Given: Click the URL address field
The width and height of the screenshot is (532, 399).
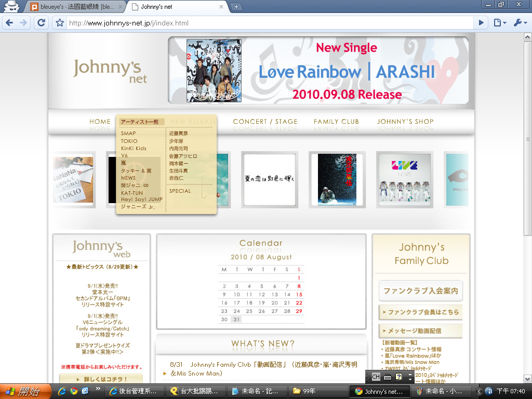Looking at the screenshot, I should click(270, 23).
